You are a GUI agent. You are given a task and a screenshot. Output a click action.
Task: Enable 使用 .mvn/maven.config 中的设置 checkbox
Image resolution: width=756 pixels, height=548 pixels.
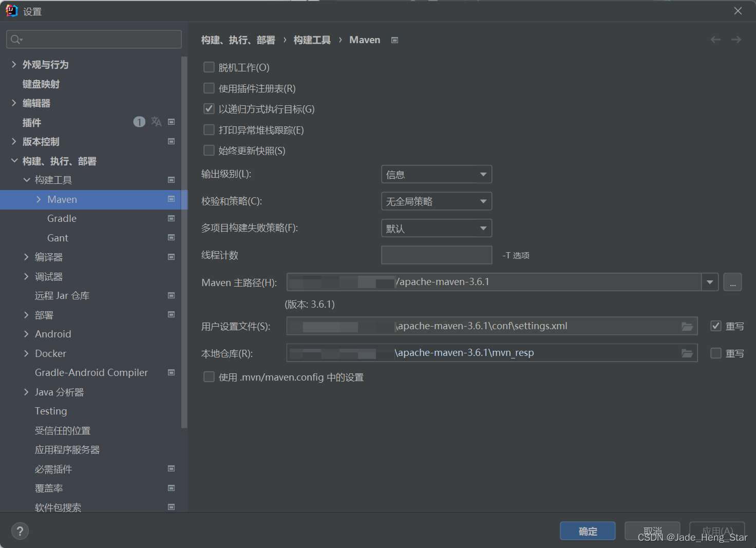tap(209, 377)
